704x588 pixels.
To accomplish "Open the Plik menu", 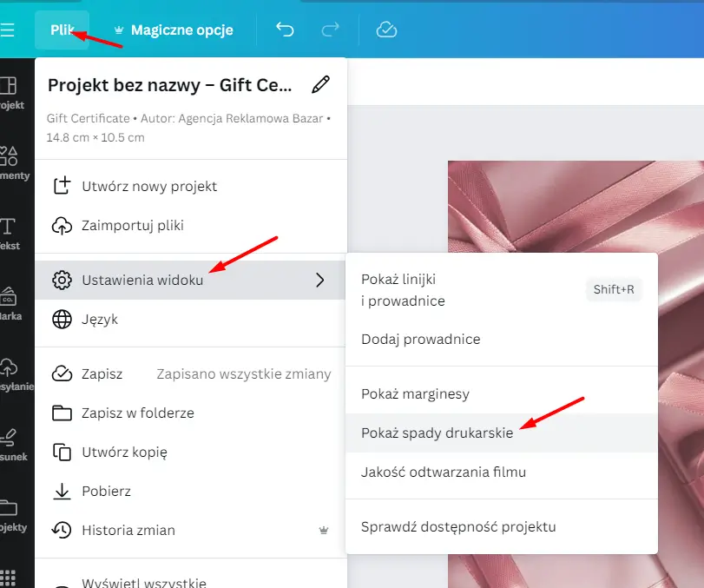I will click(x=63, y=30).
